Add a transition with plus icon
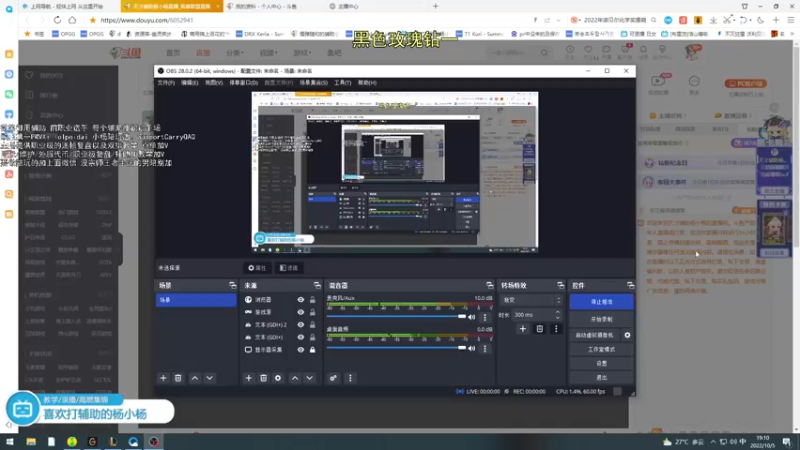 click(522, 329)
